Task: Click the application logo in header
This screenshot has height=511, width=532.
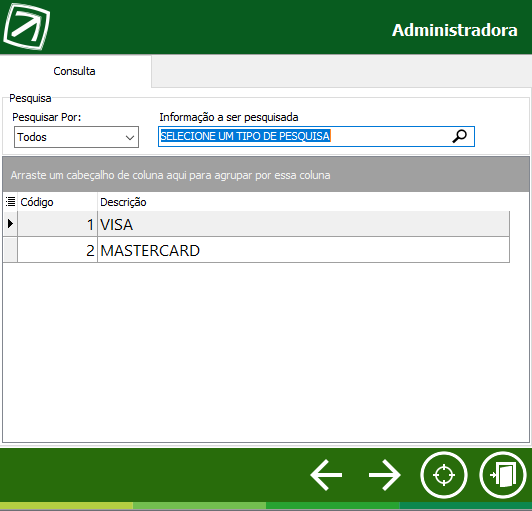Action: coord(26,26)
